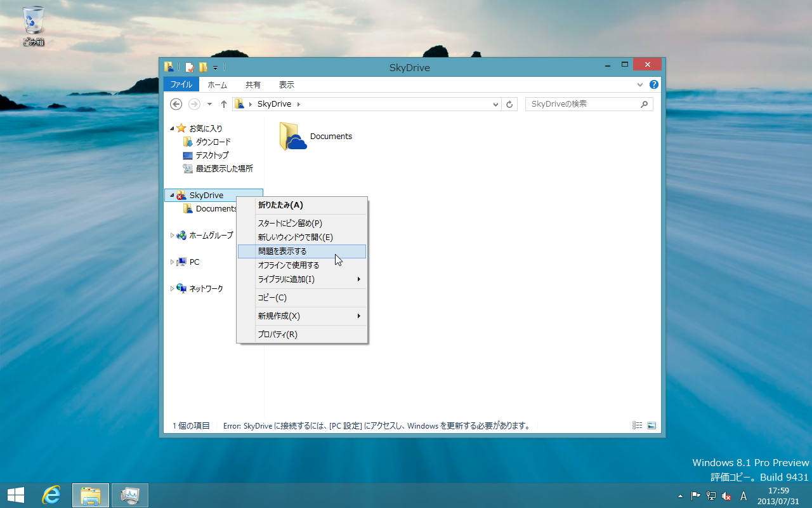Click the folder icon in the address bar
The width and height of the screenshot is (812, 508).
(x=240, y=104)
